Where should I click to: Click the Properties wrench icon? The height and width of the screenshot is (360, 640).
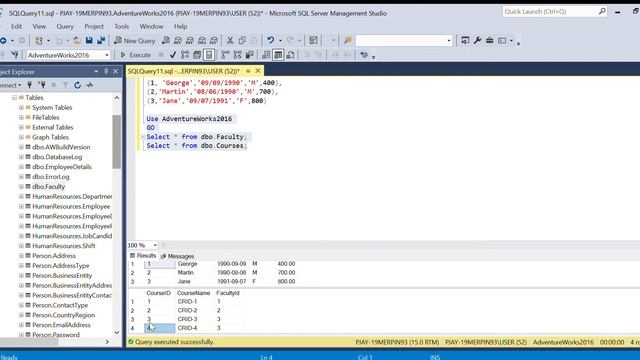[477, 40]
